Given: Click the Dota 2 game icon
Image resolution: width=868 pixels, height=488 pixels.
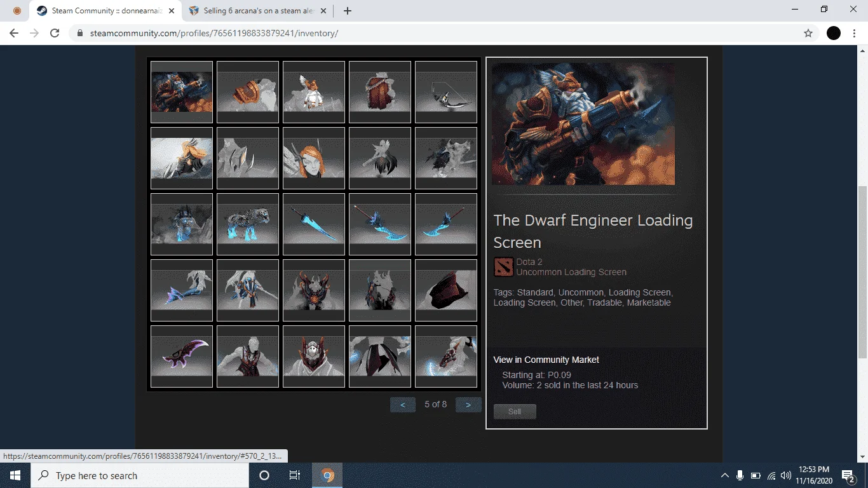Looking at the screenshot, I should (503, 267).
